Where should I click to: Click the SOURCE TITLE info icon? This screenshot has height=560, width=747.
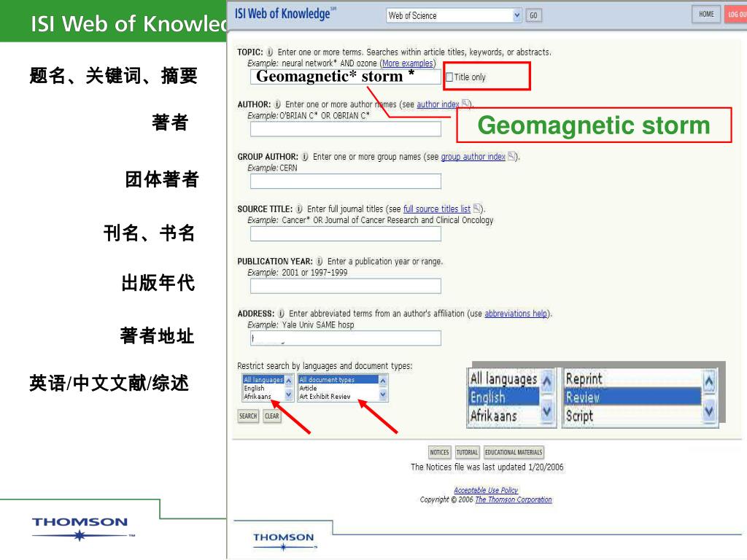click(x=299, y=209)
